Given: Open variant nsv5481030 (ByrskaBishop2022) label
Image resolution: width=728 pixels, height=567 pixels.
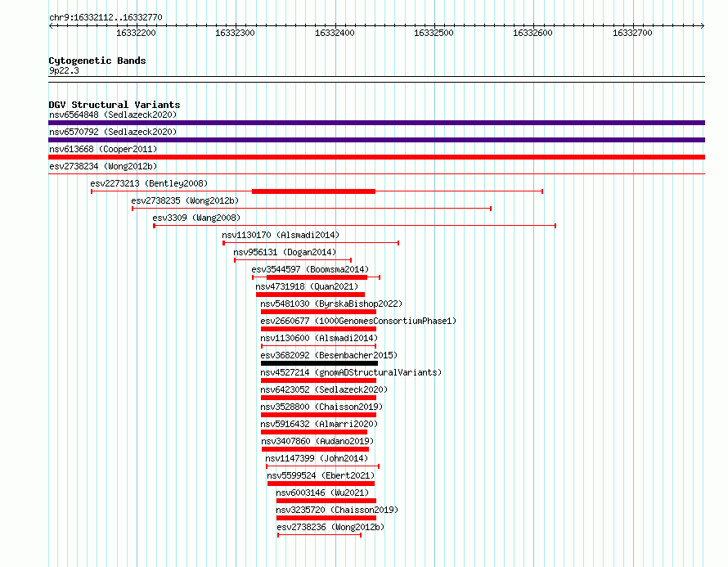Looking at the screenshot, I should point(331,304).
